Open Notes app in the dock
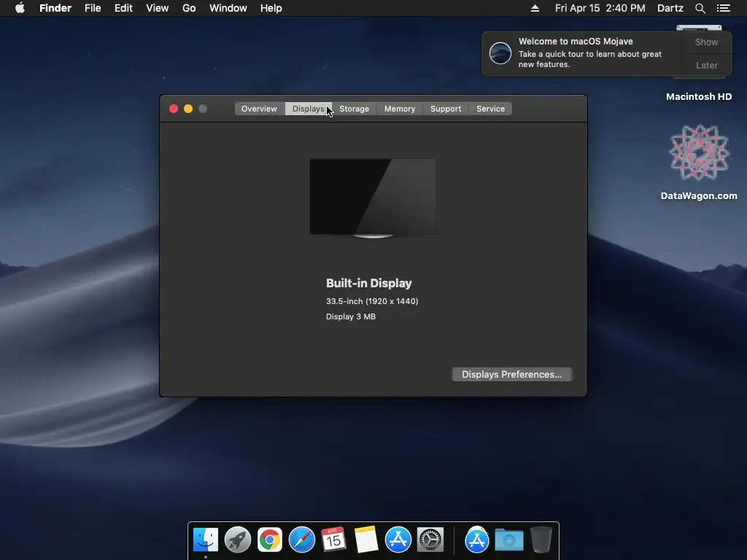 coord(366,540)
